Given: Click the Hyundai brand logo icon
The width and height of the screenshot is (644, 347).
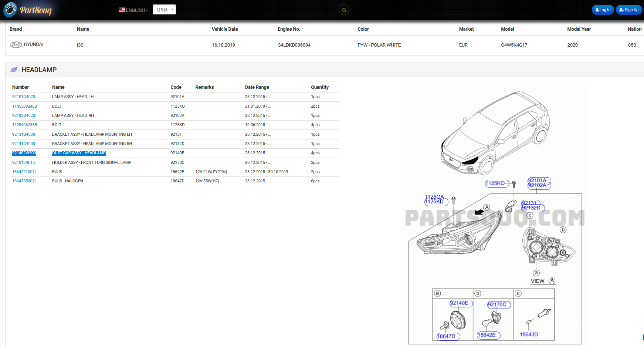Looking at the screenshot, I should [x=16, y=45].
